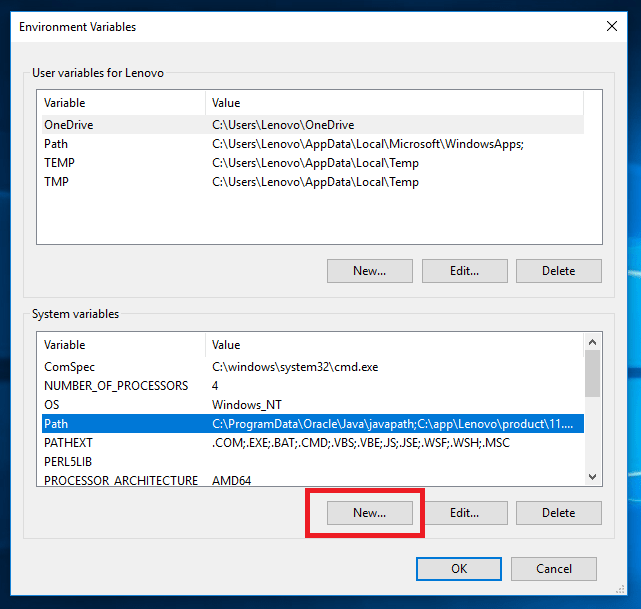Select the PATHEXT system variable
The image size is (641, 609).
68,443
